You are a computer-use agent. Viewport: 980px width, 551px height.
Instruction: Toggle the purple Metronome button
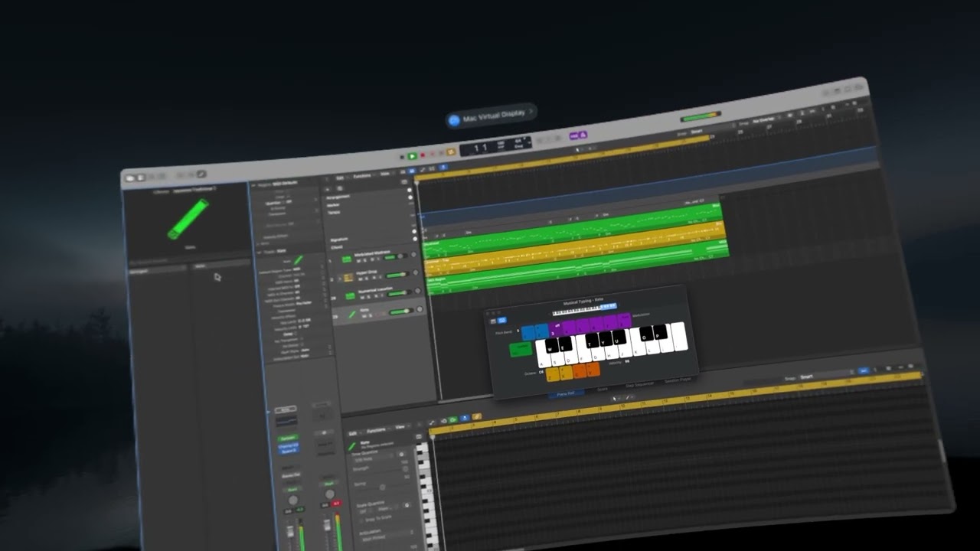click(583, 135)
